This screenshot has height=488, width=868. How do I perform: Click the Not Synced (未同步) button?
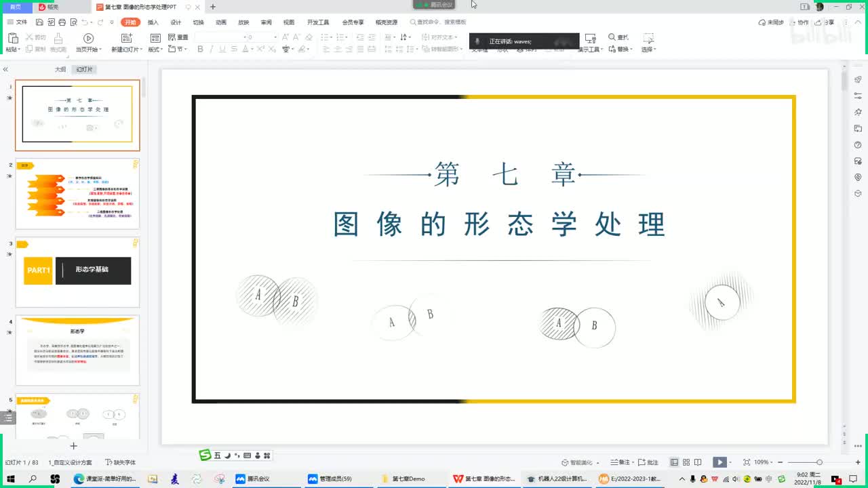pos(771,22)
